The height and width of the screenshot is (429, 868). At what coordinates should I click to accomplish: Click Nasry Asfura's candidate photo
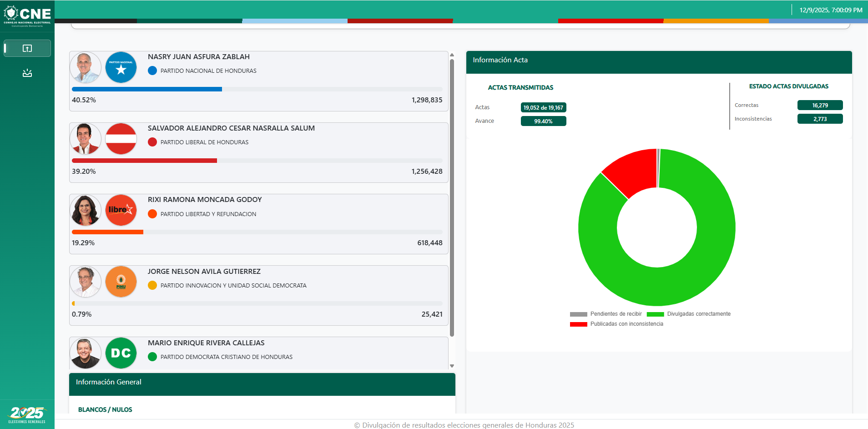(86, 67)
